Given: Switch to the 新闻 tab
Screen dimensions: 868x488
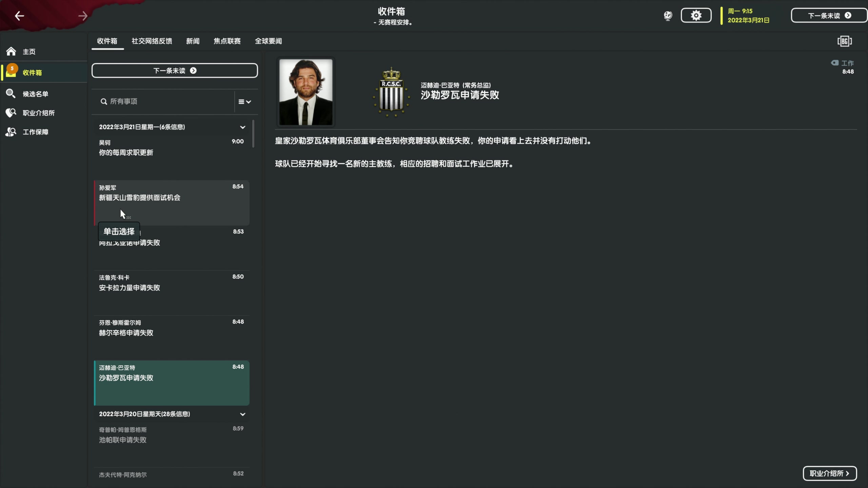Looking at the screenshot, I should coord(193,41).
